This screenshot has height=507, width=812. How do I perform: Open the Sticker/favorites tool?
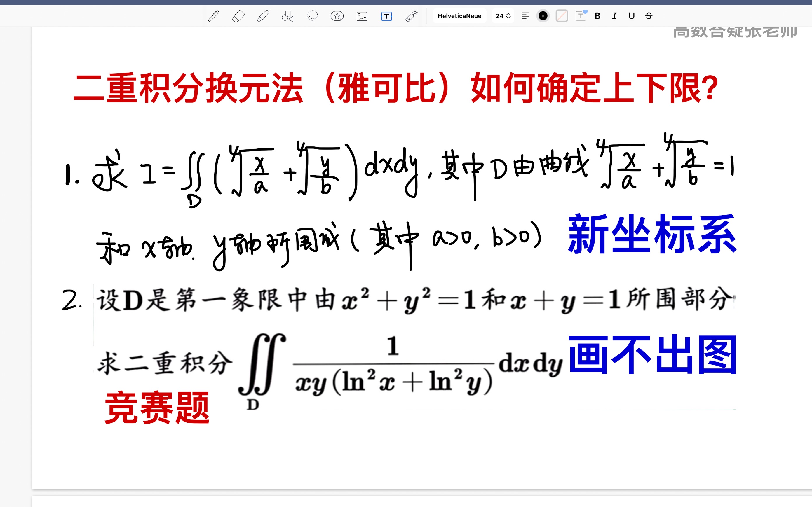[337, 16]
